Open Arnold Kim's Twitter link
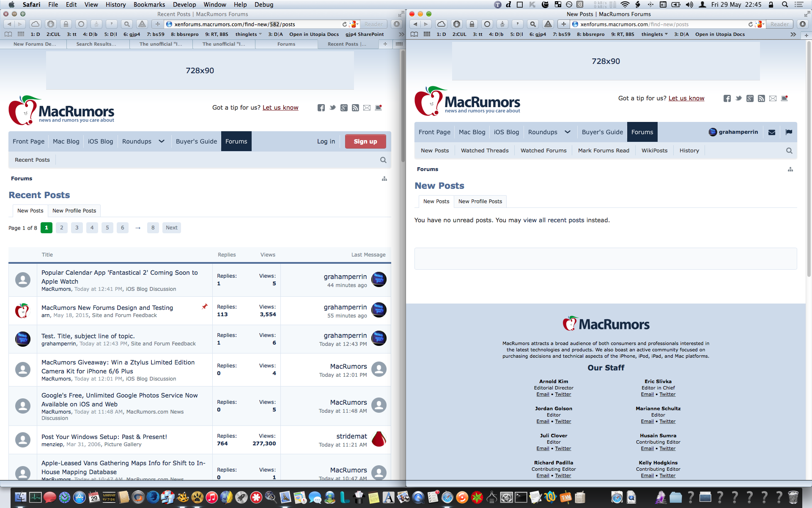This screenshot has width=812, height=508. point(563,395)
